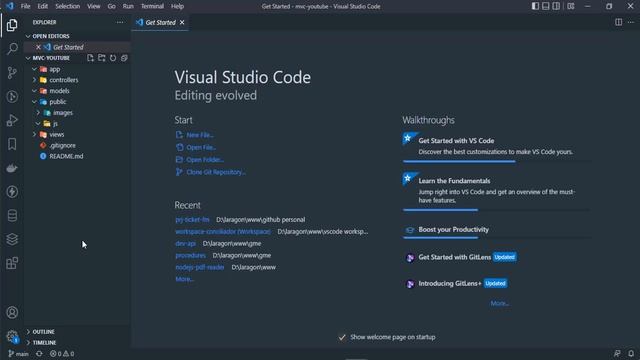The width and height of the screenshot is (640, 360).
Task: Open the Learn the Fundamentals walkthrough
Action: coord(496,191)
